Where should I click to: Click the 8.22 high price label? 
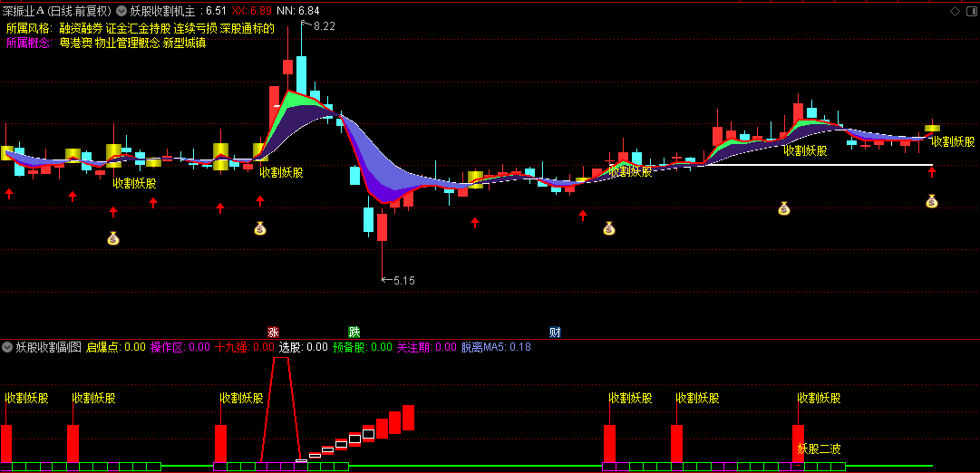tap(325, 26)
